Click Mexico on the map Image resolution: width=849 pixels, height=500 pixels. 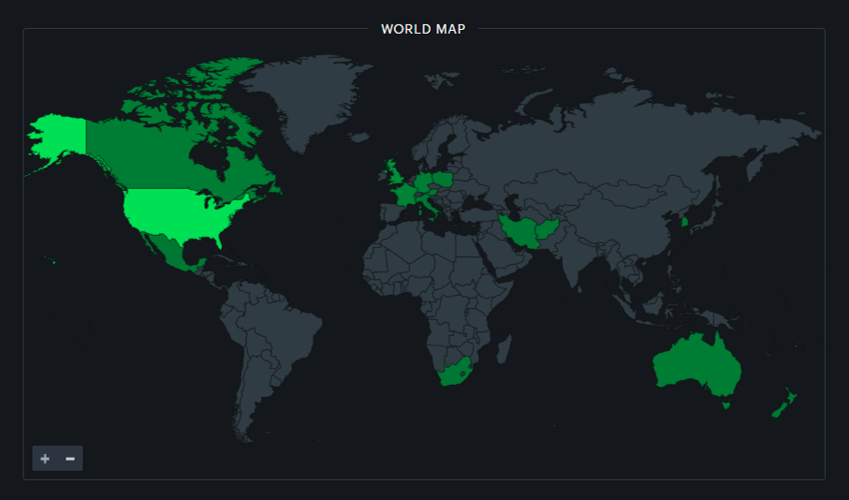click(x=172, y=252)
